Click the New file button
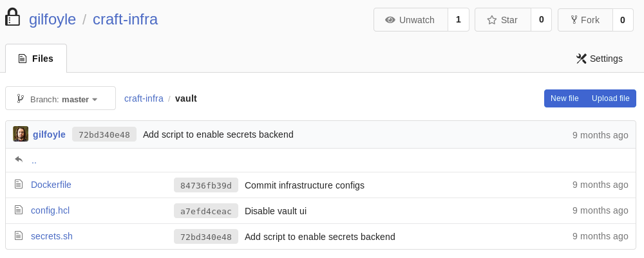The width and height of the screenshot is (644, 258). click(x=564, y=98)
